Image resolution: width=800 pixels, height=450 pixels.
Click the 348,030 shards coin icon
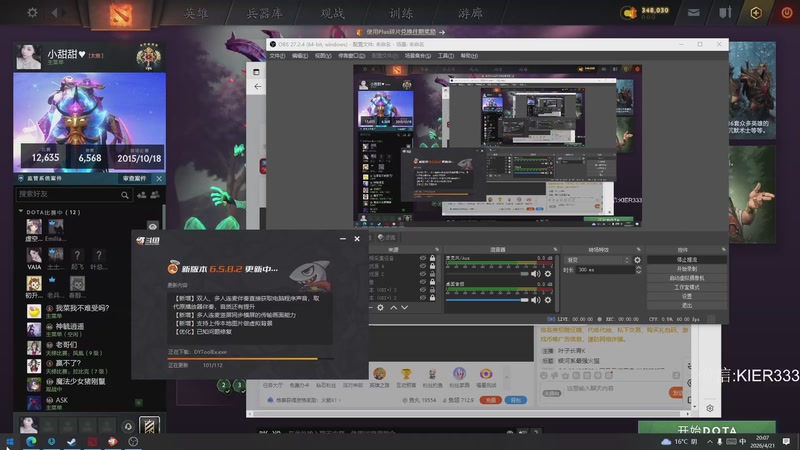(629, 13)
